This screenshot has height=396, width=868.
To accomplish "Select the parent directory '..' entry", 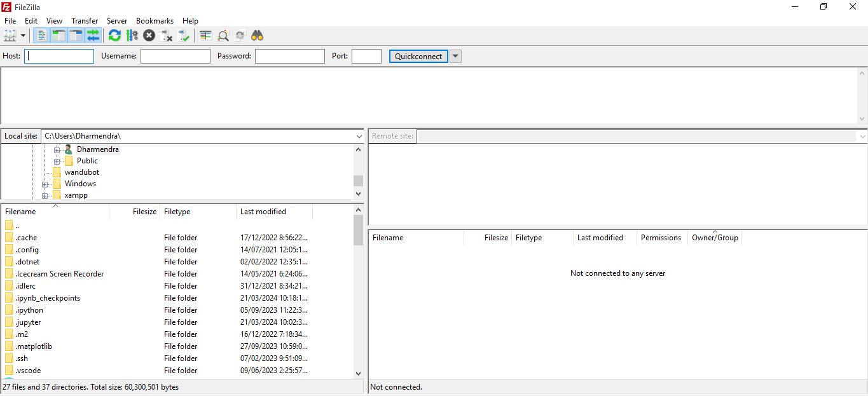I will 13,226.
